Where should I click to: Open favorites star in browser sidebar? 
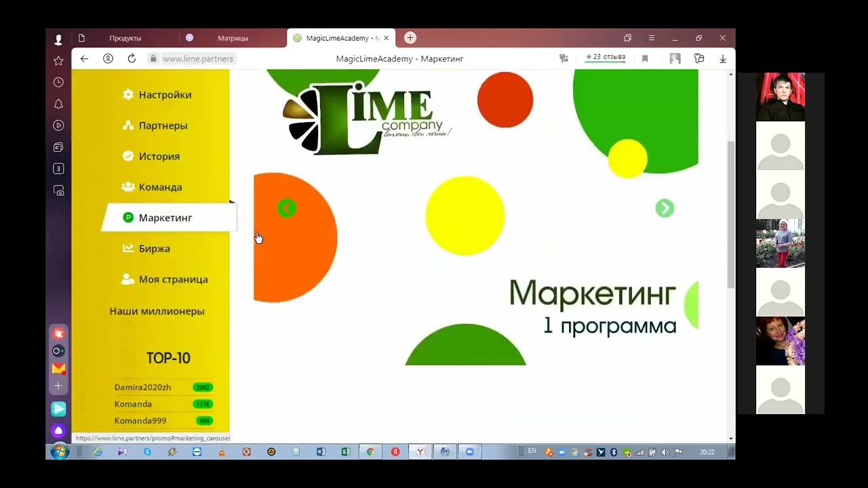tap(58, 61)
